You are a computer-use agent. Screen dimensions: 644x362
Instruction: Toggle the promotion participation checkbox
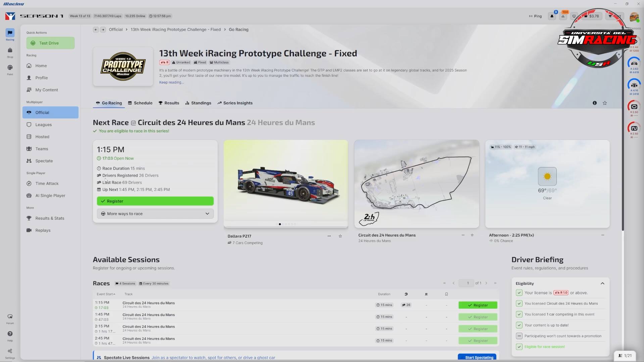point(519,336)
